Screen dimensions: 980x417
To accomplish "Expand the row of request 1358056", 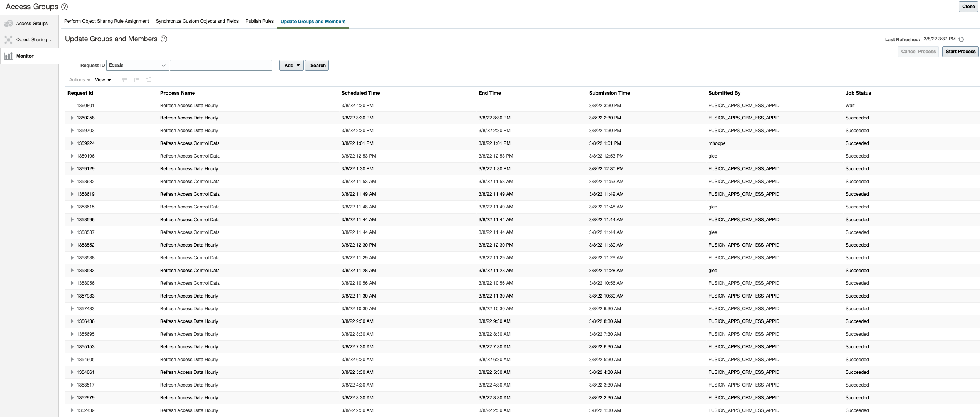I will pyautogui.click(x=72, y=283).
